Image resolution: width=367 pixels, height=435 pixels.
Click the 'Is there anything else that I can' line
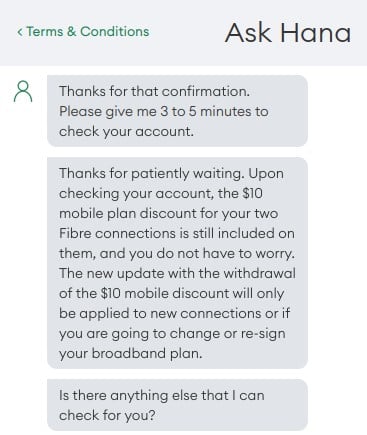[x=162, y=395]
